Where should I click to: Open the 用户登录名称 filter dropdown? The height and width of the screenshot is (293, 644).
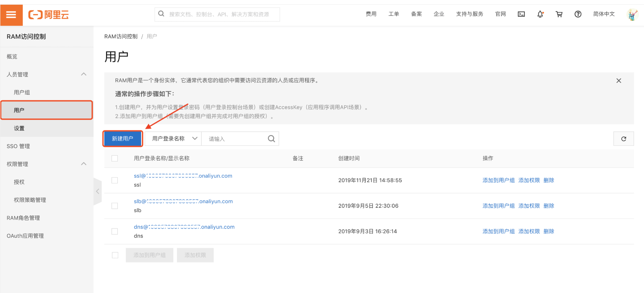(x=174, y=139)
